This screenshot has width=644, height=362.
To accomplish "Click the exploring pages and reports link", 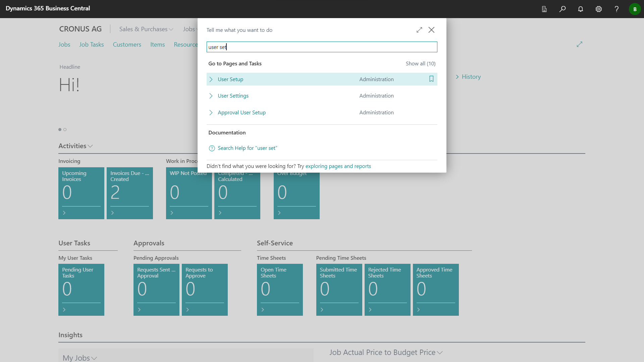I will tap(338, 166).
